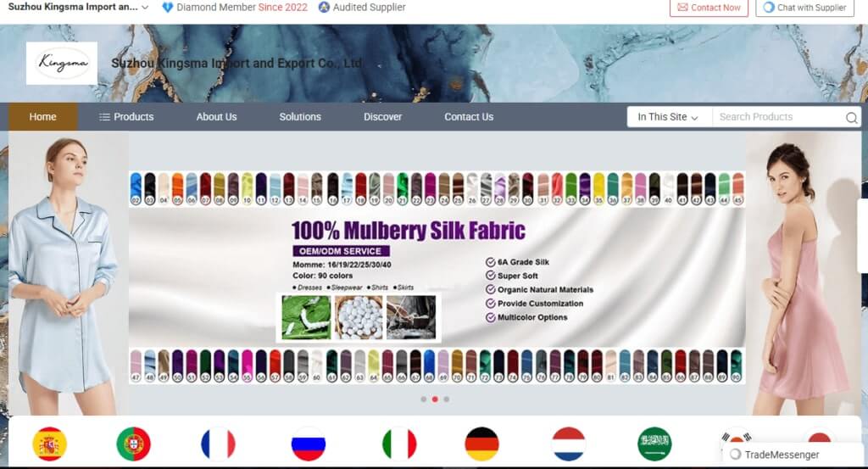The image size is (868, 469).
Task: Open the Discover menu item
Action: coord(382,117)
